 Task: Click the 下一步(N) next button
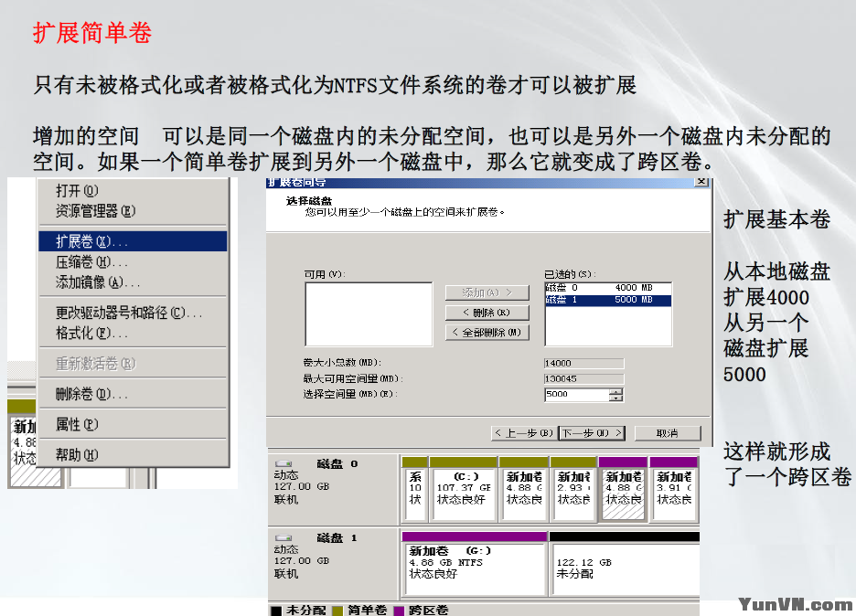tap(592, 433)
